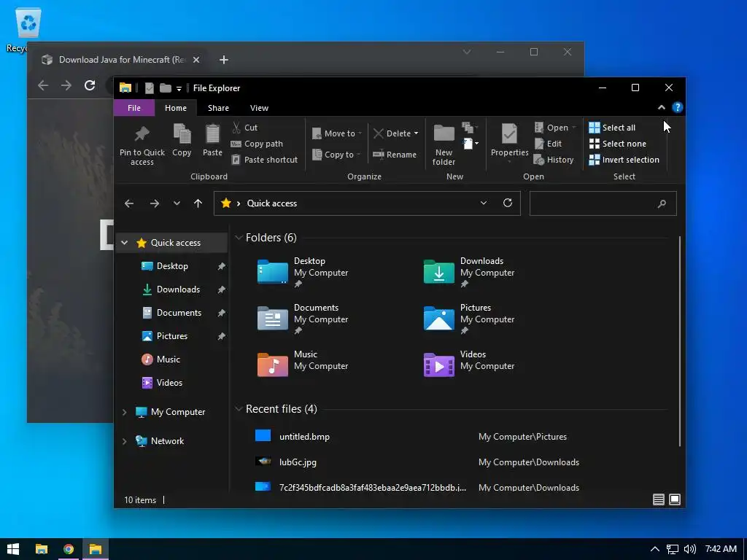Open volume control in system tray
This screenshot has width=747, height=560.
point(690,549)
